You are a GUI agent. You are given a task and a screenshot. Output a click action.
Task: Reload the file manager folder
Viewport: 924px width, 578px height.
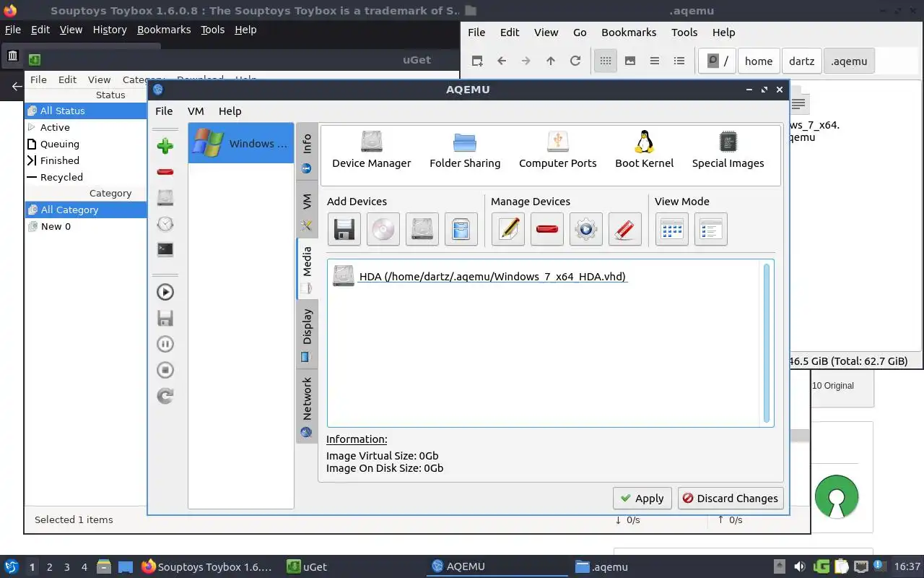575,61
